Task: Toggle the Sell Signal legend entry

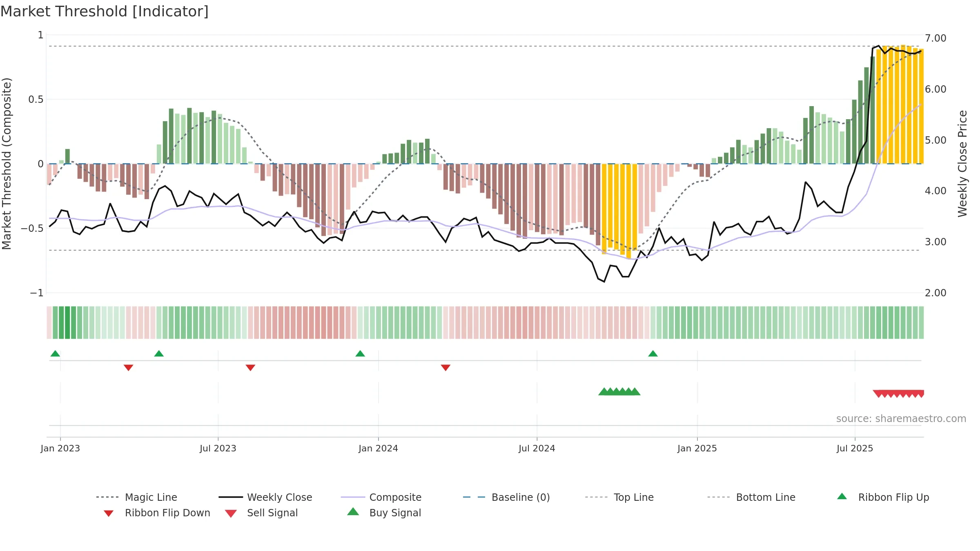Action: (x=261, y=513)
